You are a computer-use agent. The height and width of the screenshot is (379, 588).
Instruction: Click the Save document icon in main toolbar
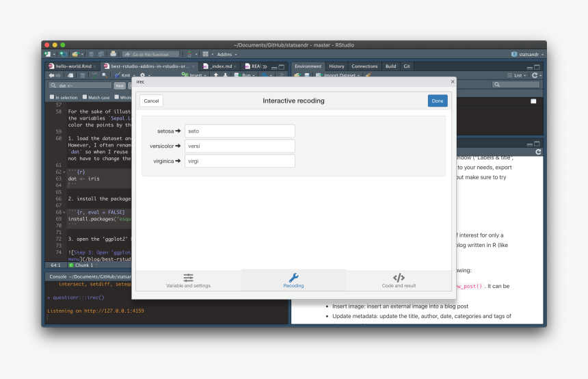(x=91, y=55)
